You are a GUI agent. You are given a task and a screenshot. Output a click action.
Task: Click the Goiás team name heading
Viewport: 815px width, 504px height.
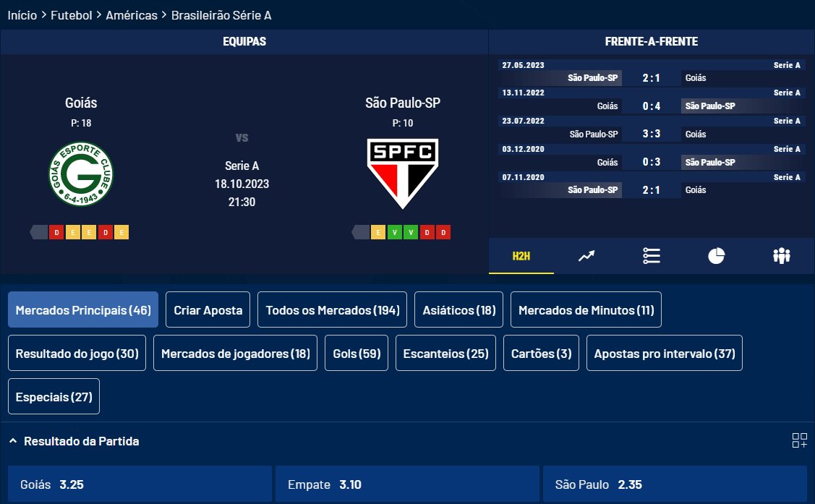pyautogui.click(x=81, y=103)
